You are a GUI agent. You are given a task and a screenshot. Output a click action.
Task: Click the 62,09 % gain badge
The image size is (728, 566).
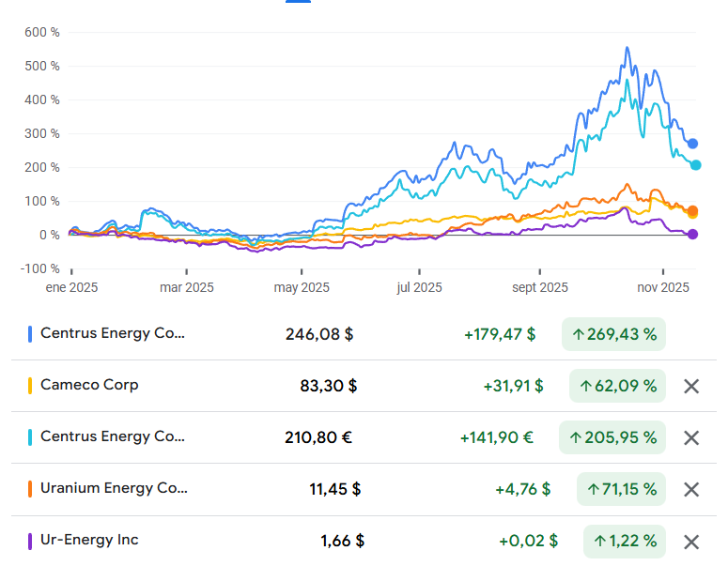pyautogui.click(x=617, y=386)
